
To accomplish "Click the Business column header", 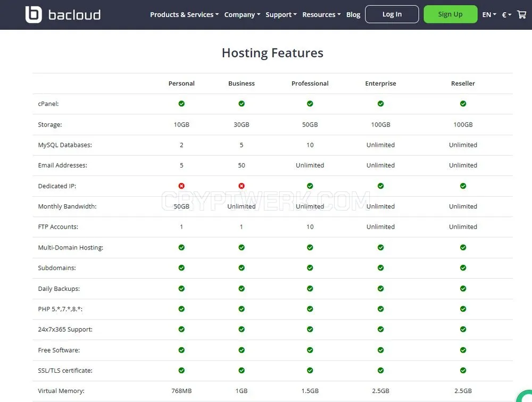I will 241,83.
